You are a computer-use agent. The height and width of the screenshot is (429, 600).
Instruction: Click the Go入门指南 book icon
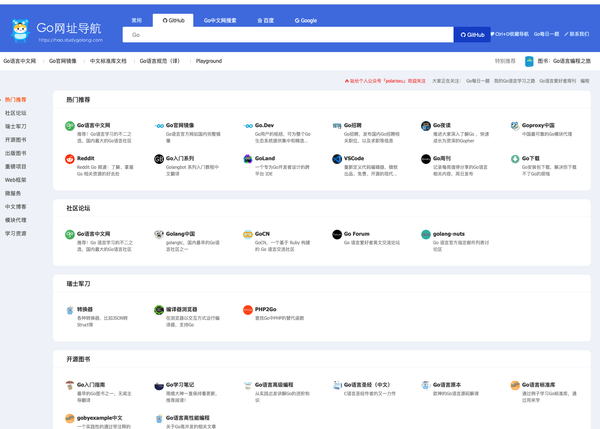pyautogui.click(x=70, y=385)
